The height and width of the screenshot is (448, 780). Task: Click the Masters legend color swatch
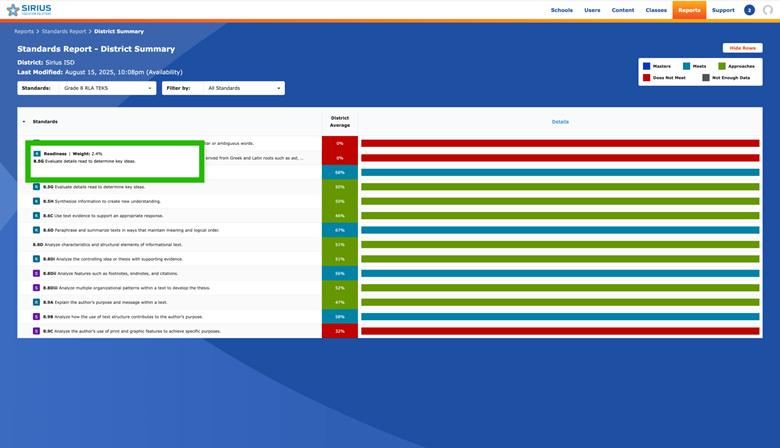coord(646,66)
